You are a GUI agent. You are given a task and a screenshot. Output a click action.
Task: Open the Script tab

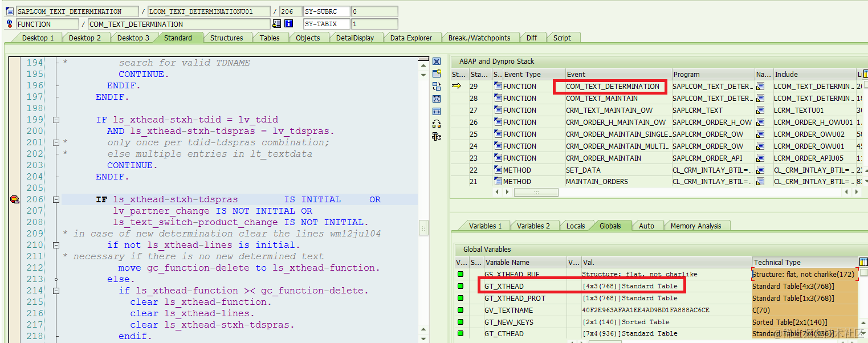point(562,38)
